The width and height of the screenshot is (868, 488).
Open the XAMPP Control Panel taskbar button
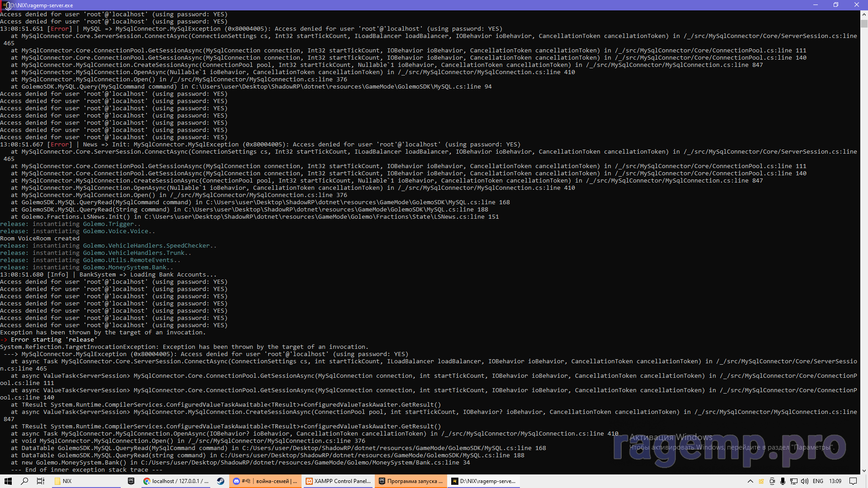338,481
